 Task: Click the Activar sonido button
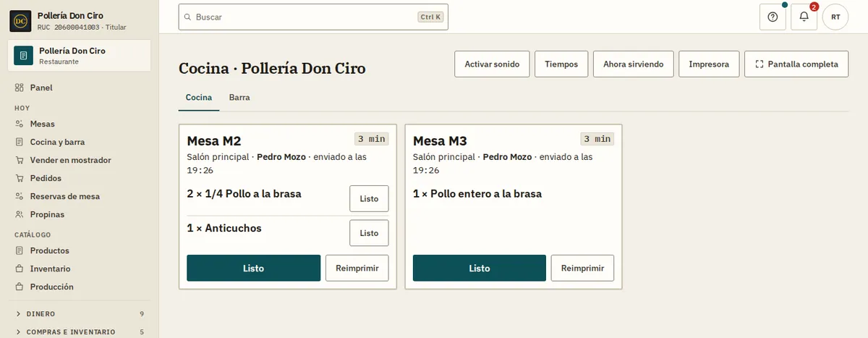tap(492, 64)
